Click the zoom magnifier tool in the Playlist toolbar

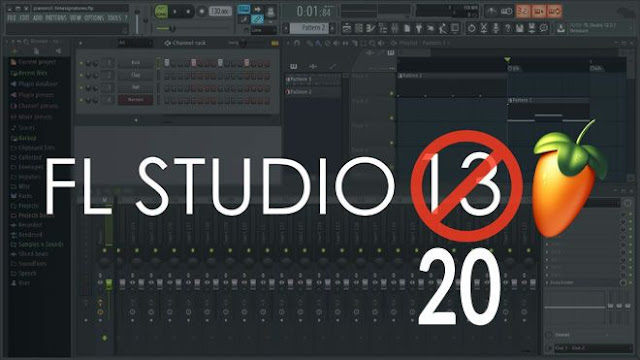372,43
